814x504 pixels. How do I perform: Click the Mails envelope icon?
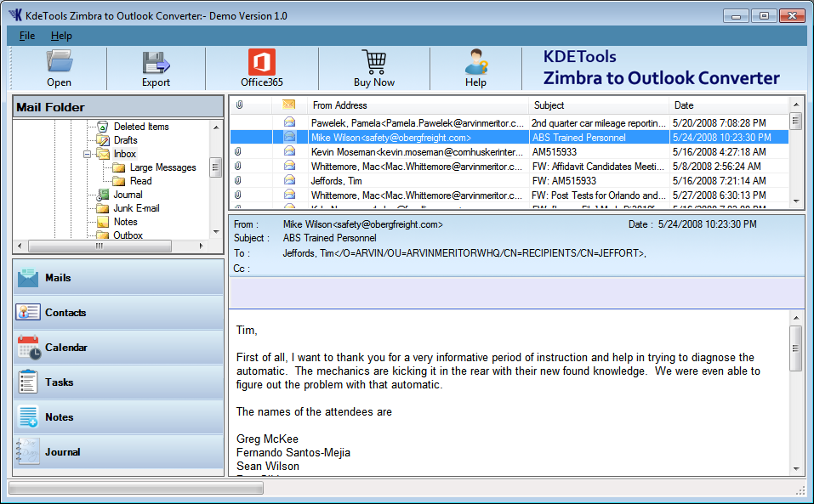tap(28, 278)
